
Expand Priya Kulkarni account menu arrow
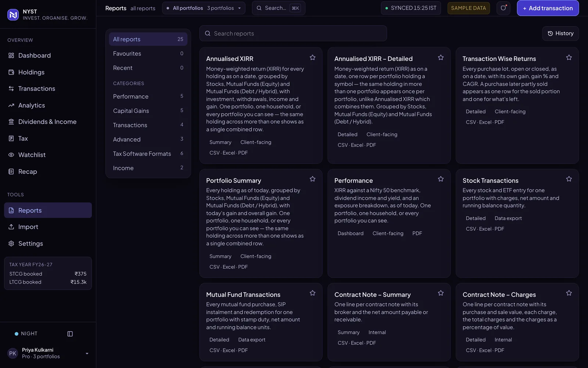tap(87, 354)
